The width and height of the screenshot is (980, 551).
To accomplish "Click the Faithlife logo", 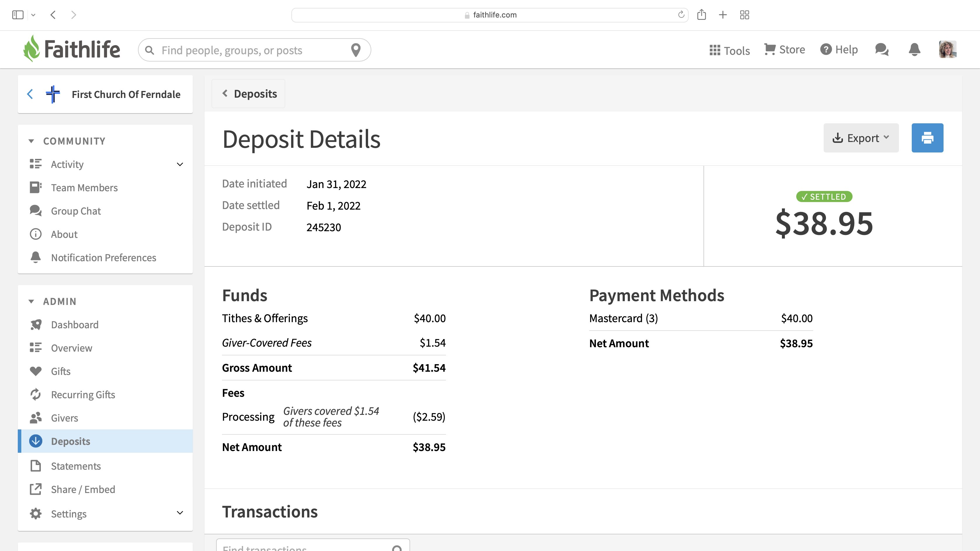I will click(x=71, y=49).
